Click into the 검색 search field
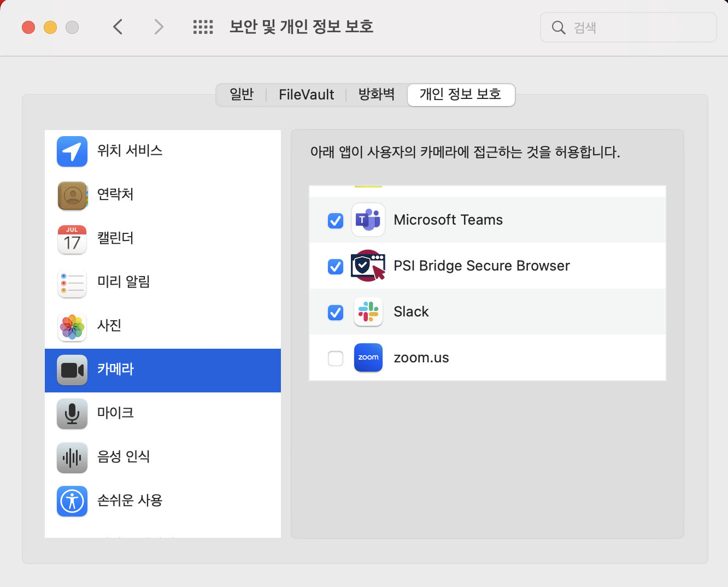The width and height of the screenshot is (728, 587). 629,27
